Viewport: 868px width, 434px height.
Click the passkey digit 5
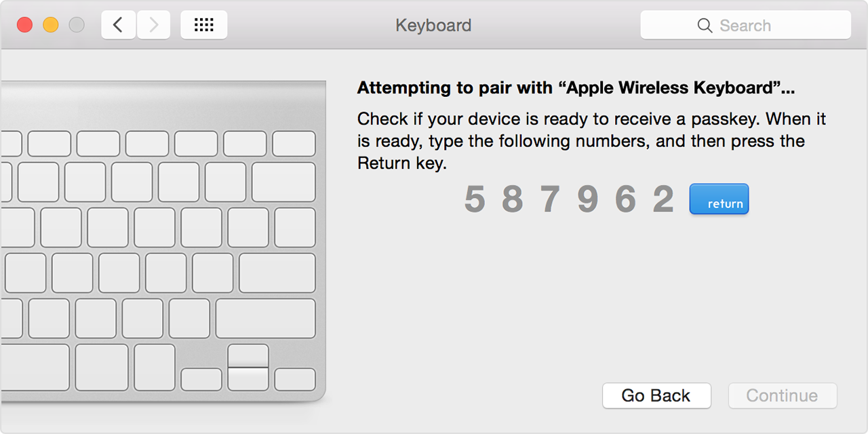[475, 199]
